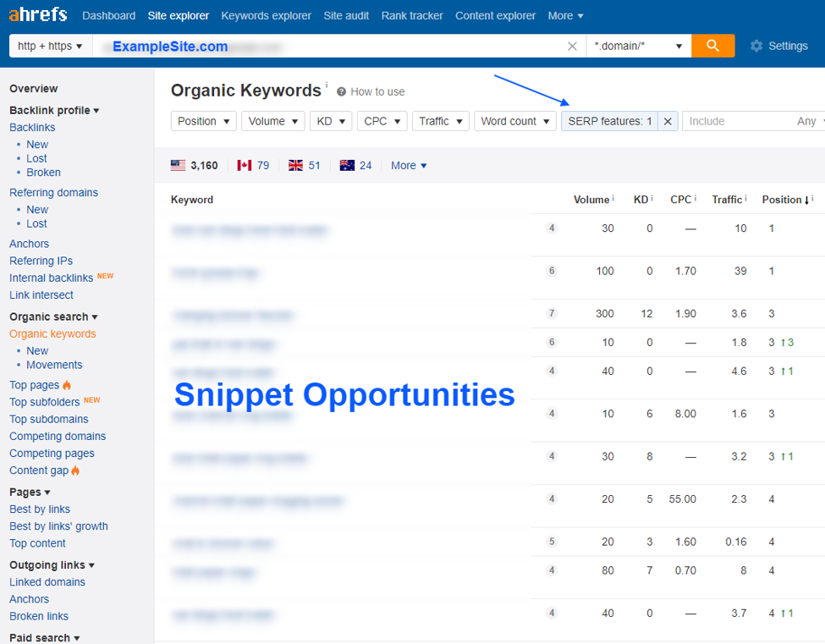The height and width of the screenshot is (644, 825).
Task: Clear the URL field with the X icon
Action: click(572, 47)
